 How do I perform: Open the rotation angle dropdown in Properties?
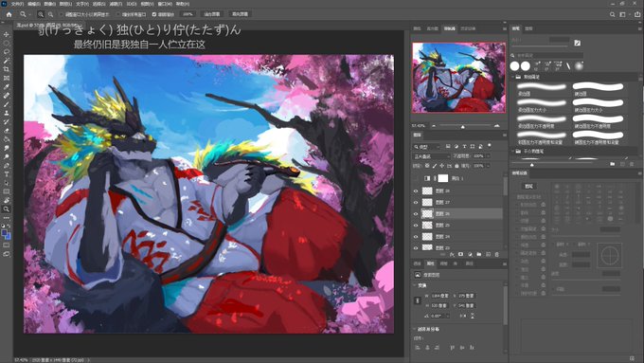448,316
